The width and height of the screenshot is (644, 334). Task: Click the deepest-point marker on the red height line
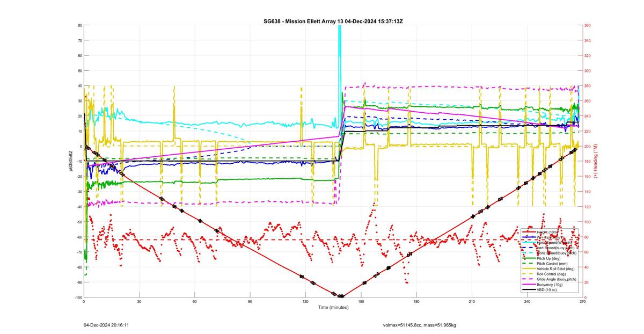(x=340, y=296)
